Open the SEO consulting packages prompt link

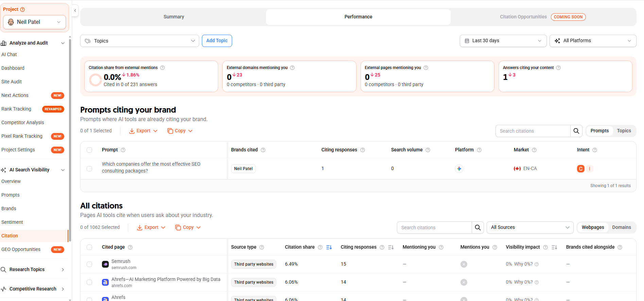151,167
